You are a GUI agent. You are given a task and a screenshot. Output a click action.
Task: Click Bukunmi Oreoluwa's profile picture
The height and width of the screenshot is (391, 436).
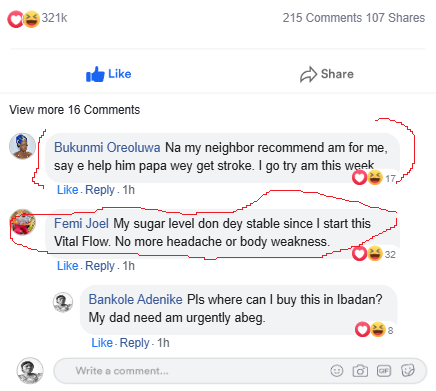pyautogui.click(x=22, y=146)
